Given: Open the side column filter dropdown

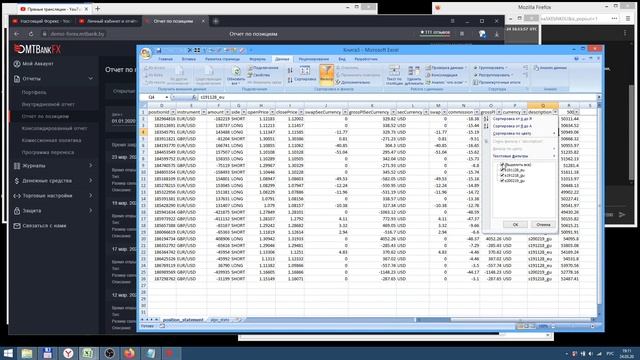Looking at the screenshot, I should pos(244,112).
